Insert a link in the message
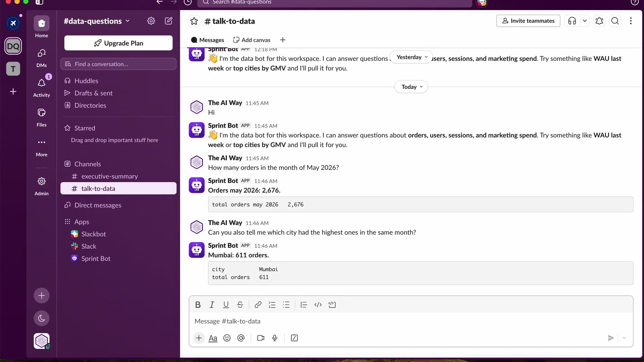 pyautogui.click(x=258, y=305)
